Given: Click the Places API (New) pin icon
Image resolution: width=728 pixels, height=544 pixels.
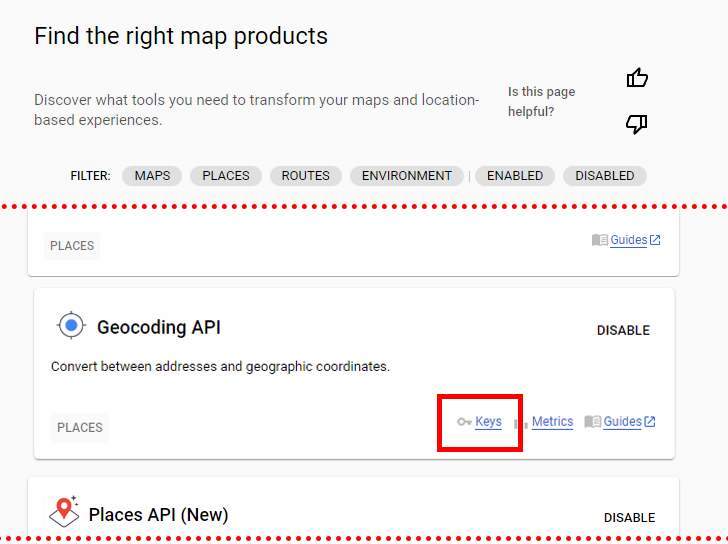Looking at the screenshot, I should pos(64,511).
